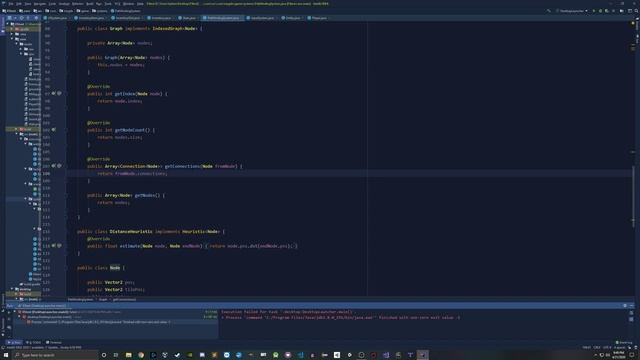The image size is (640, 360).
Task: Open File Explorer from the taskbar
Action: click(x=128, y=355)
